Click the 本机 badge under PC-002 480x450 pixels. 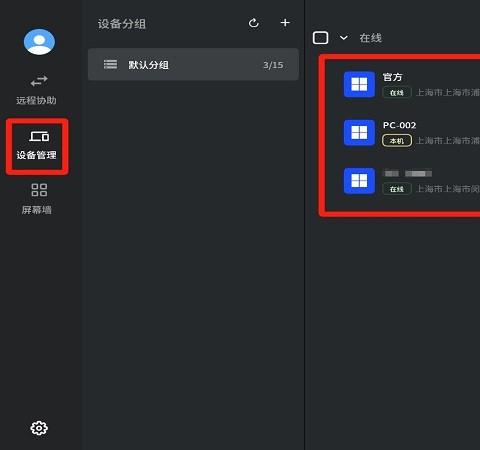[397, 141]
